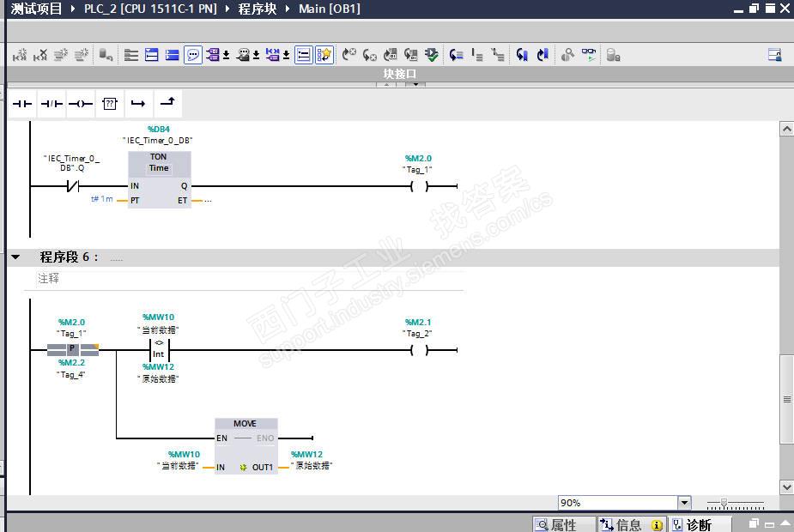Open the tag information dropdown arrow
The image size is (794, 532).
tap(256, 55)
